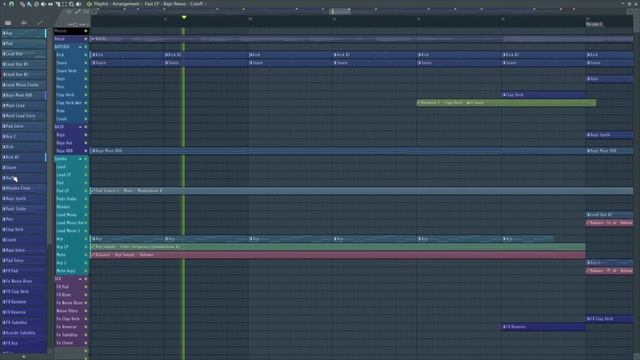Mute the Vocal track
This screenshot has height=360, width=640.
coord(86,39)
